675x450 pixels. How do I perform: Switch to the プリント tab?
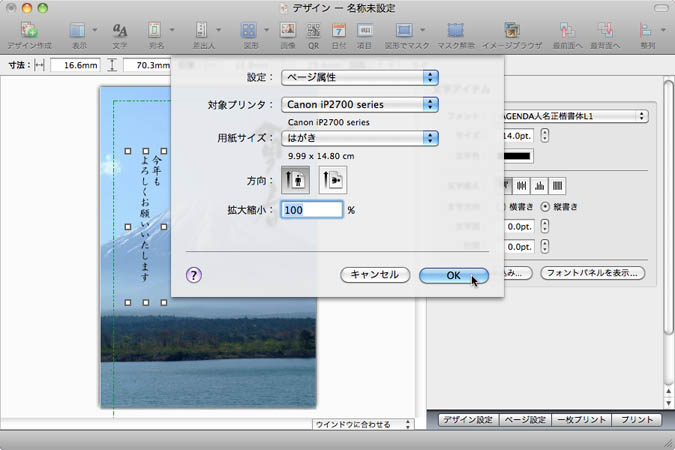click(636, 421)
